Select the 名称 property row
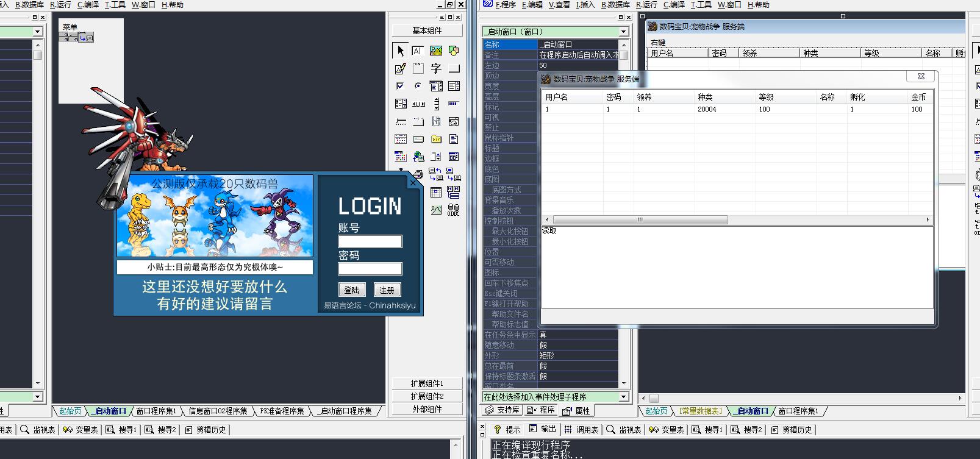The height and width of the screenshot is (459, 980). [x=551, y=44]
